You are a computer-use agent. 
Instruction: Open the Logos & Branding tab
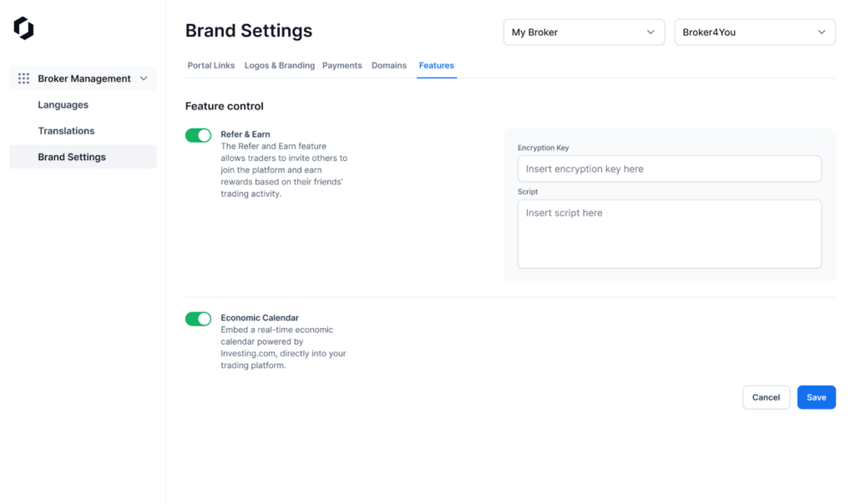coord(279,65)
